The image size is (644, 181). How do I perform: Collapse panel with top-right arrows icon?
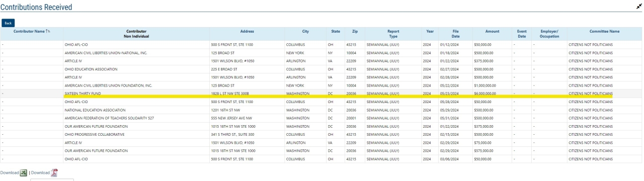click(638, 7)
